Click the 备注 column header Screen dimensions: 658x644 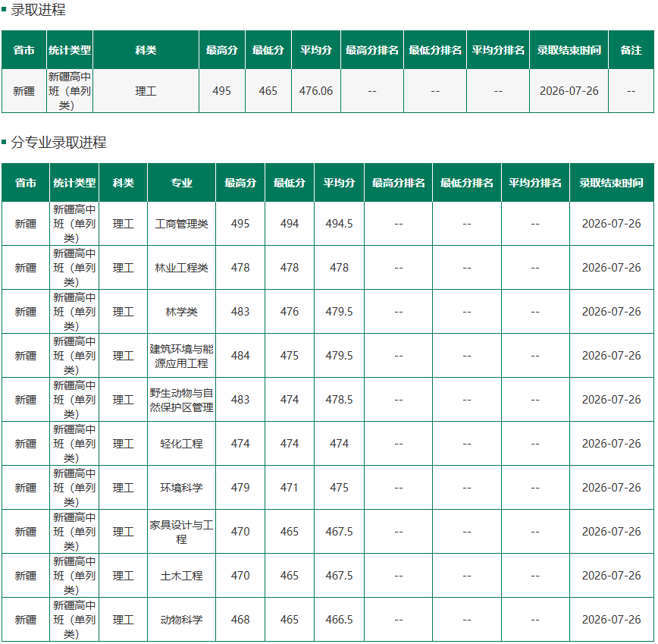tap(631, 50)
